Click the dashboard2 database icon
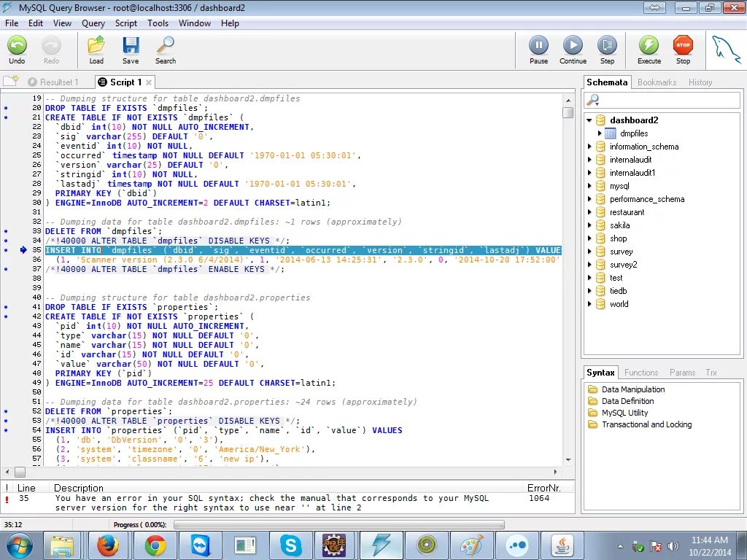The height and width of the screenshot is (560, 747). tap(601, 120)
